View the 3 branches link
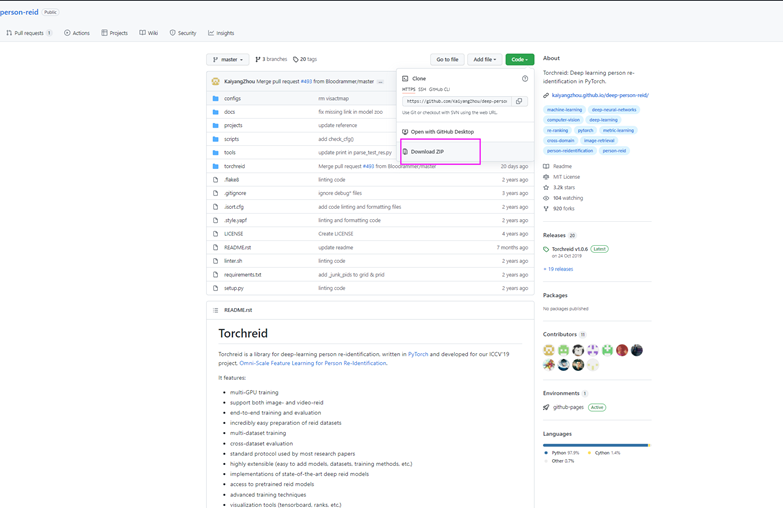 click(x=271, y=59)
